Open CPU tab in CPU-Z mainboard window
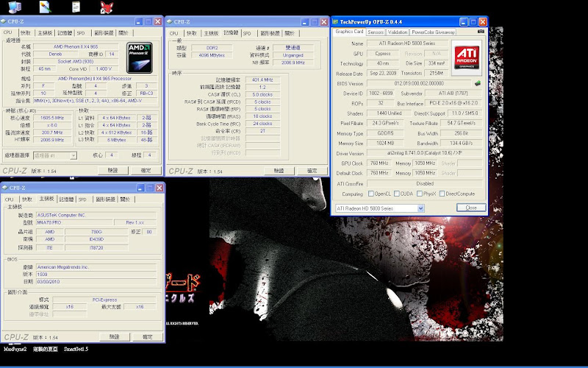This screenshot has height=368, width=588. [x=9, y=199]
